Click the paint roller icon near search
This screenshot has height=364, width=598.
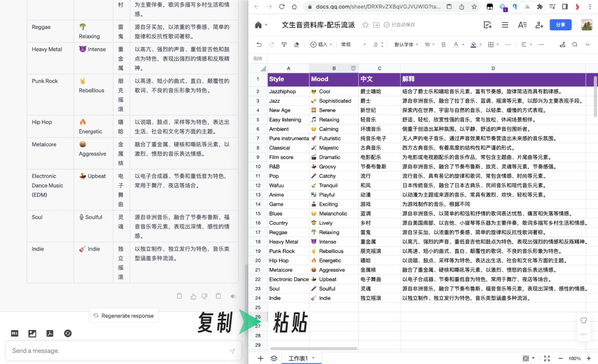tap(563, 44)
